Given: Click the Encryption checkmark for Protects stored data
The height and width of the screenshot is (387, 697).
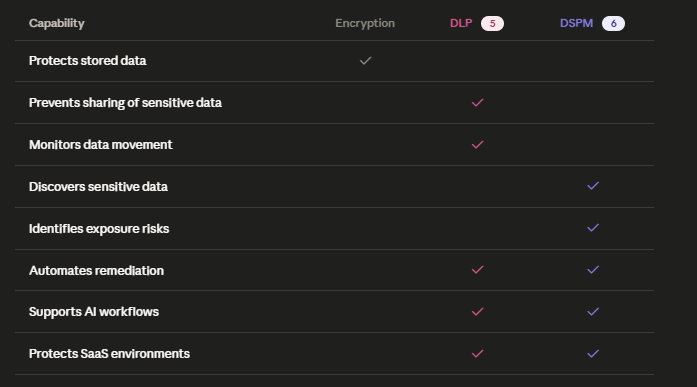Looking at the screenshot, I should point(365,61).
